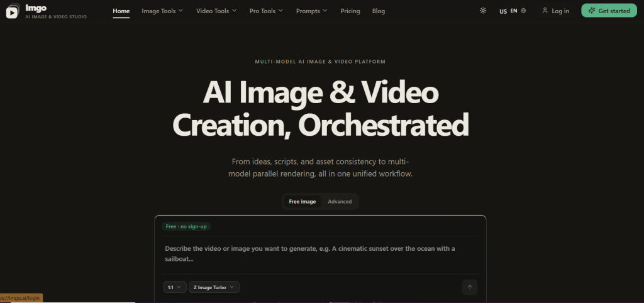Click the 'From ideas, scripts, and asset consistency' paragraph
This screenshot has height=303, width=644.
[320, 167]
